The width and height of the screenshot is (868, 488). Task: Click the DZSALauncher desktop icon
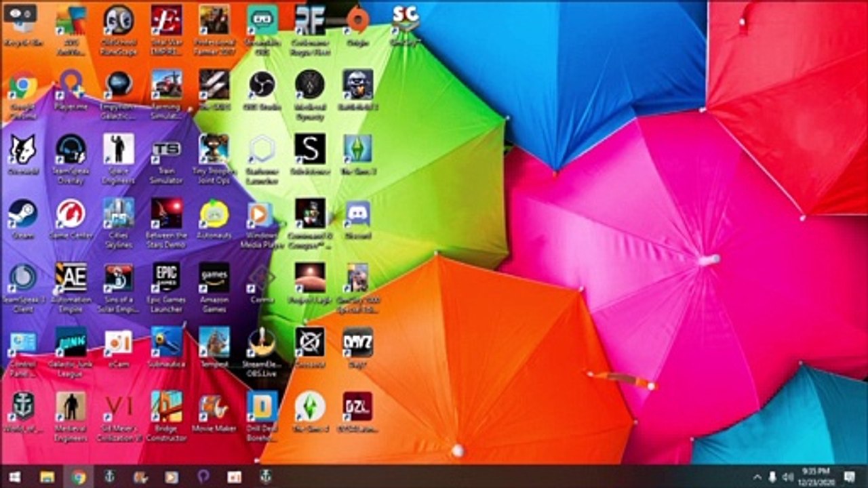(357, 413)
